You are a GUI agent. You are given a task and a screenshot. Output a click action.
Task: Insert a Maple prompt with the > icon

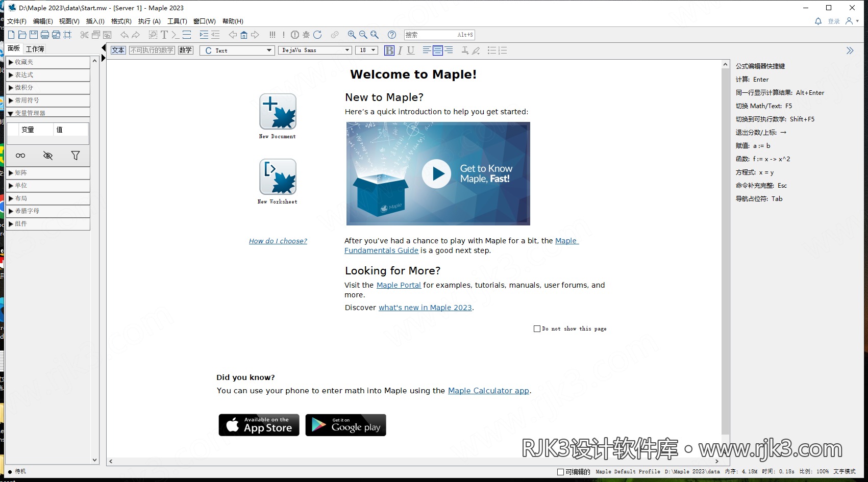click(x=175, y=35)
